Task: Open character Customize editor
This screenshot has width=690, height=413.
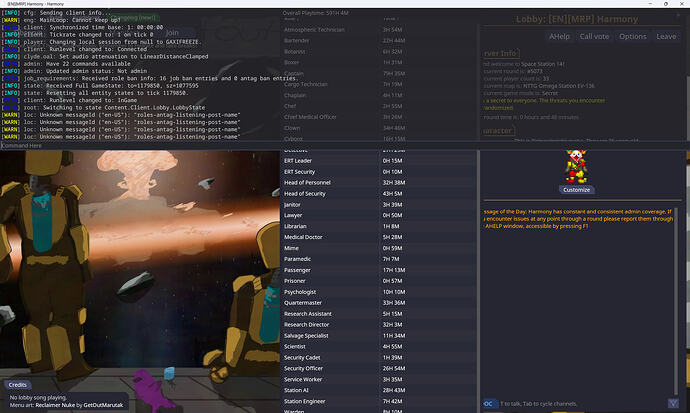Action: pyautogui.click(x=576, y=190)
